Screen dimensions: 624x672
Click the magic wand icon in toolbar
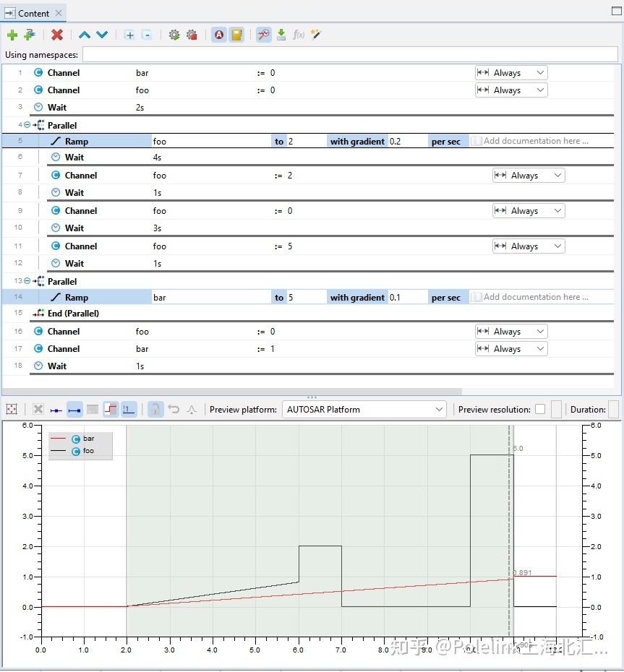coord(316,35)
